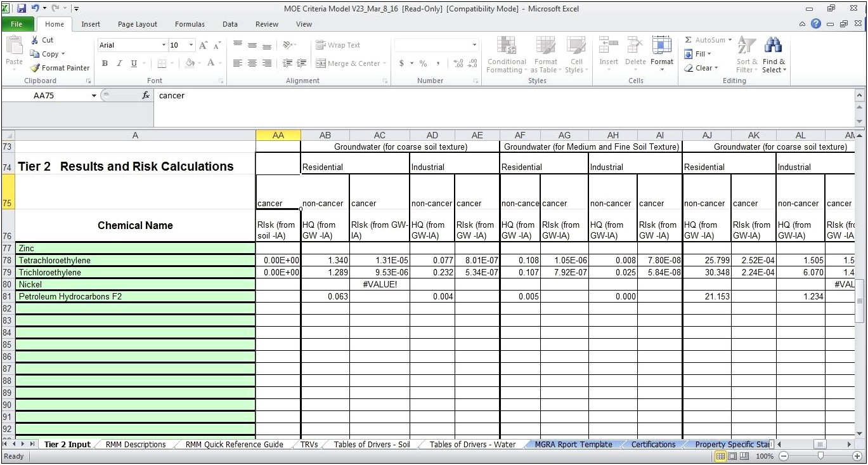This screenshot has height=465, width=868.
Task: Center cell text horizontally
Action: (252, 63)
